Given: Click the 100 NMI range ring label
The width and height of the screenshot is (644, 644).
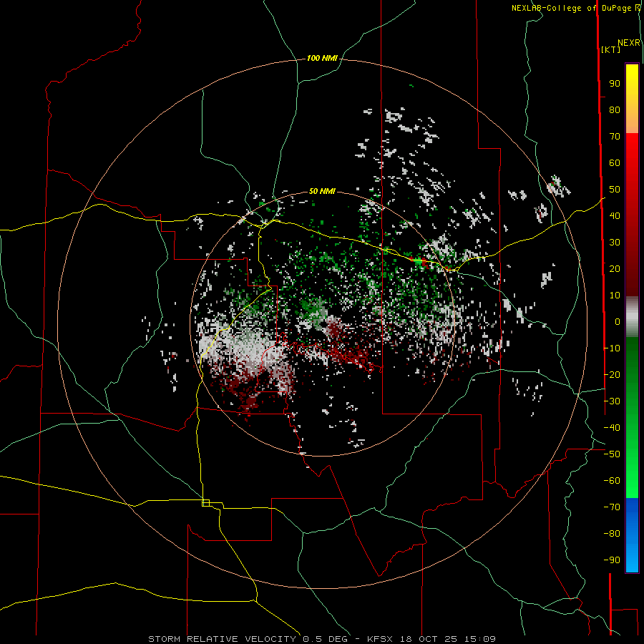Looking at the screenshot, I should tap(322, 59).
